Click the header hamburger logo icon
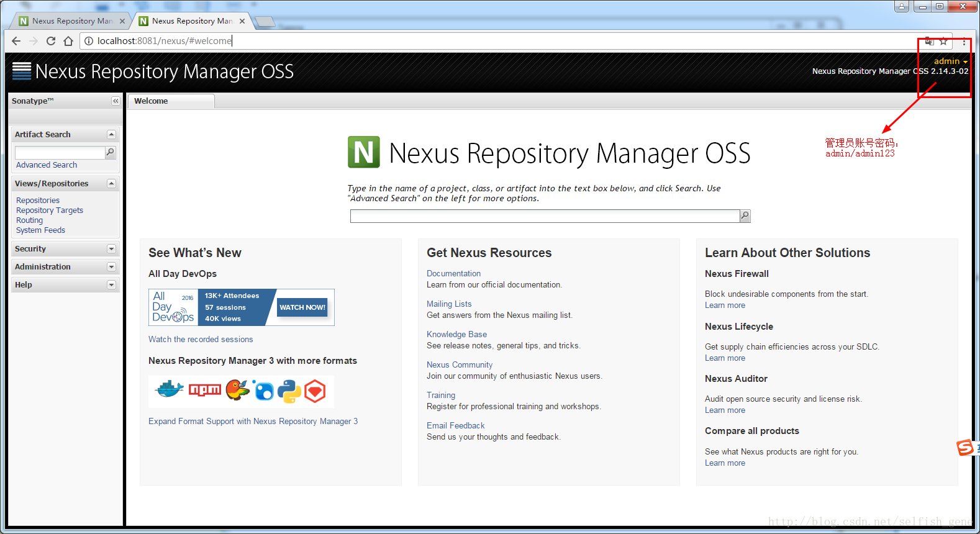The width and height of the screenshot is (980, 534). 22,71
